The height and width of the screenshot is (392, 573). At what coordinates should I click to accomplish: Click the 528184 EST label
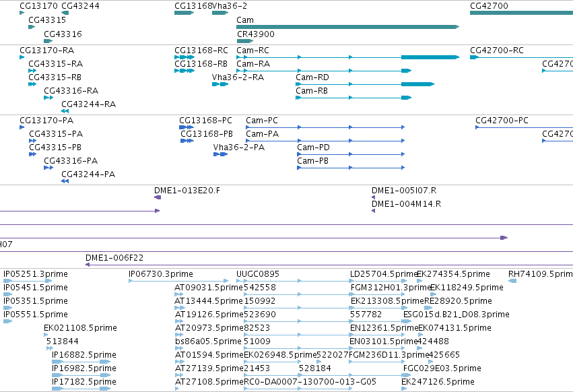(x=315, y=368)
